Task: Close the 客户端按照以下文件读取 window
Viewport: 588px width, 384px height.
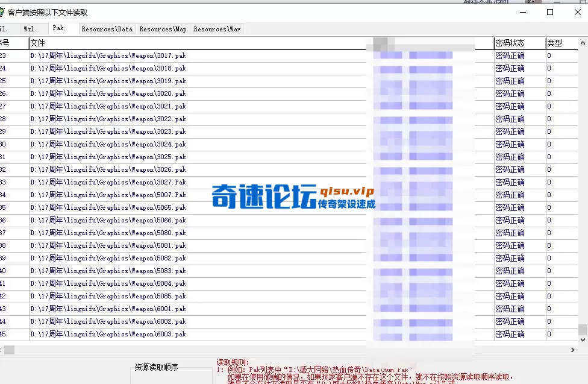Action: [x=578, y=12]
